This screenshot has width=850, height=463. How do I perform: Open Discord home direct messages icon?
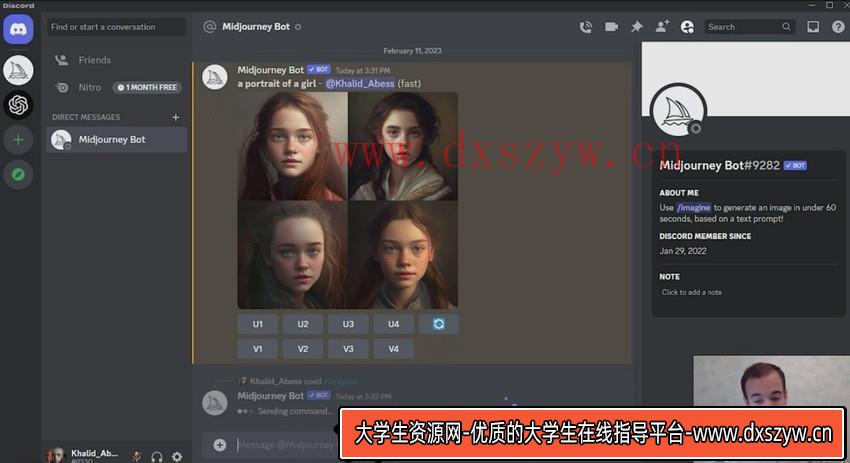coord(18,29)
